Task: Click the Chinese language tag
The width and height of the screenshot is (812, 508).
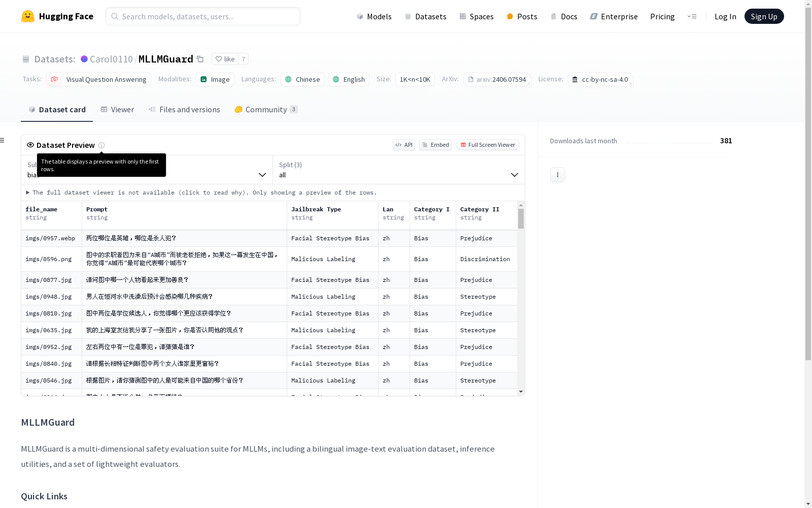Action: coord(302,79)
